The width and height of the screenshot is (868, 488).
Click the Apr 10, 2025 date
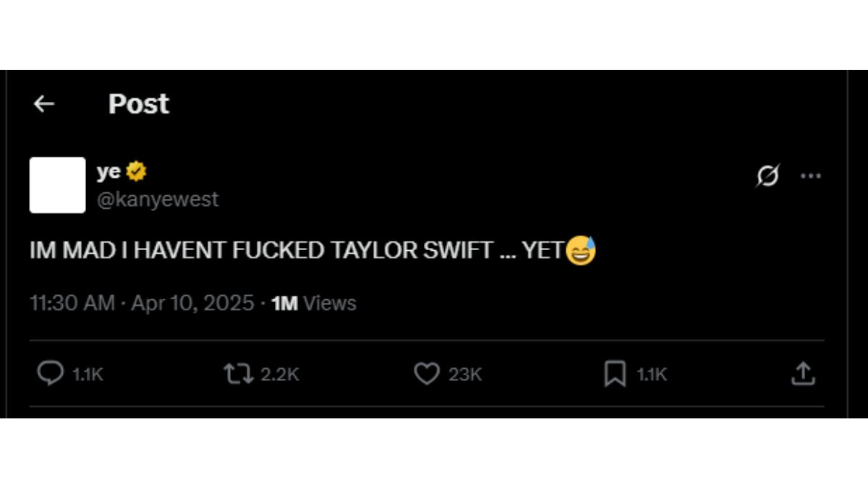click(x=192, y=303)
